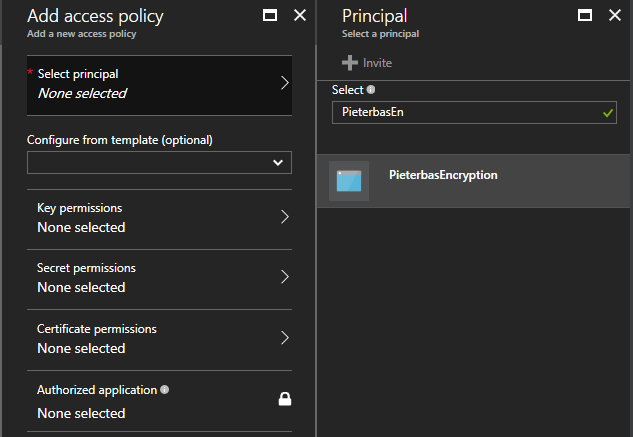Select the PieterbasEncryption result name

coord(443,175)
